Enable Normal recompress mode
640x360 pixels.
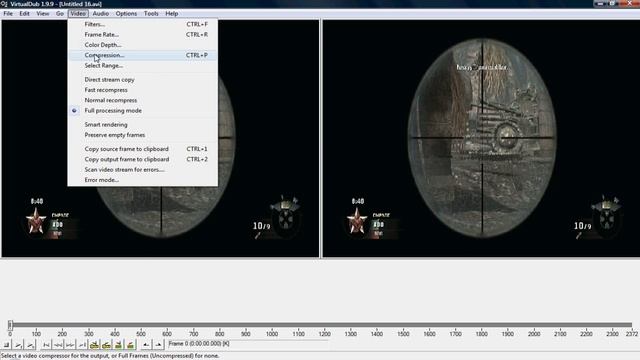pos(142,100)
